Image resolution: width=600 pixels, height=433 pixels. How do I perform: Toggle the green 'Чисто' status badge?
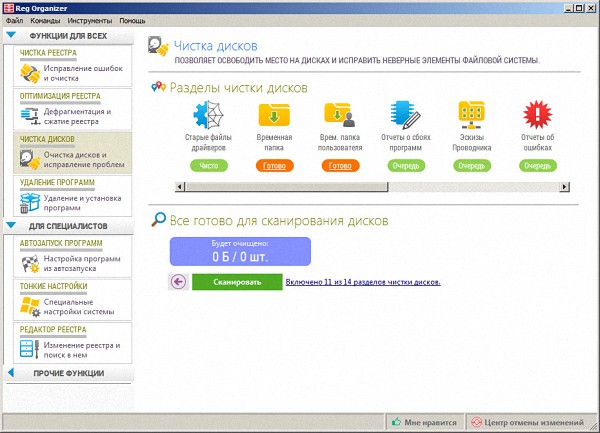[x=208, y=166]
